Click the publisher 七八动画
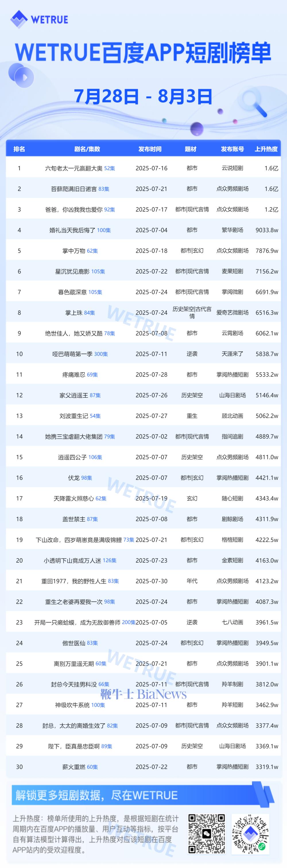The width and height of the screenshot is (287, 868). 232,622
